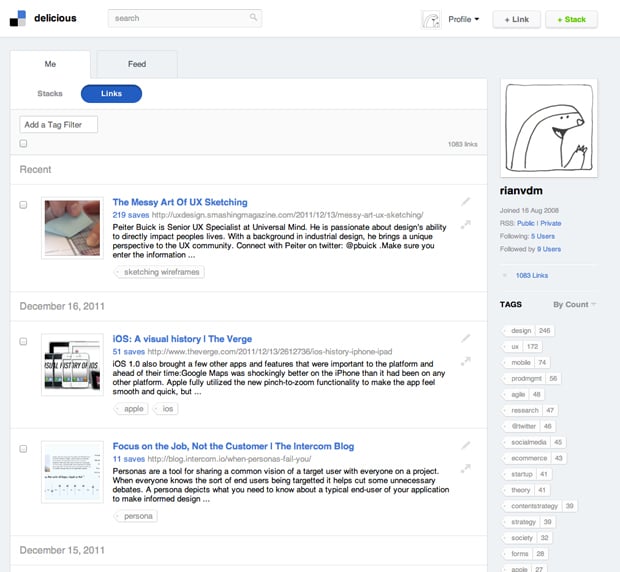Tick the select-all checkbox under the tag filter
The image size is (620, 572).
click(24, 144)
